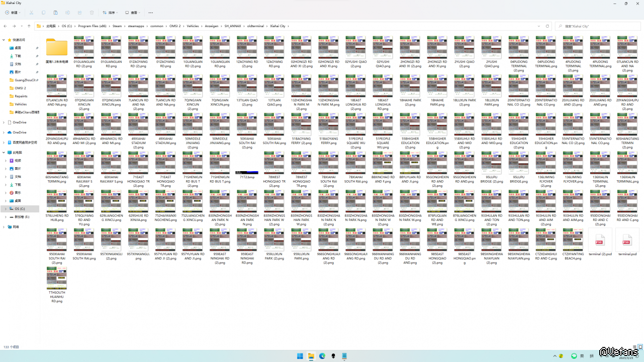Screen dimensions: 644x362
Task: Collapse the 快速访问 Quick access section
Action: click(4, 40)
